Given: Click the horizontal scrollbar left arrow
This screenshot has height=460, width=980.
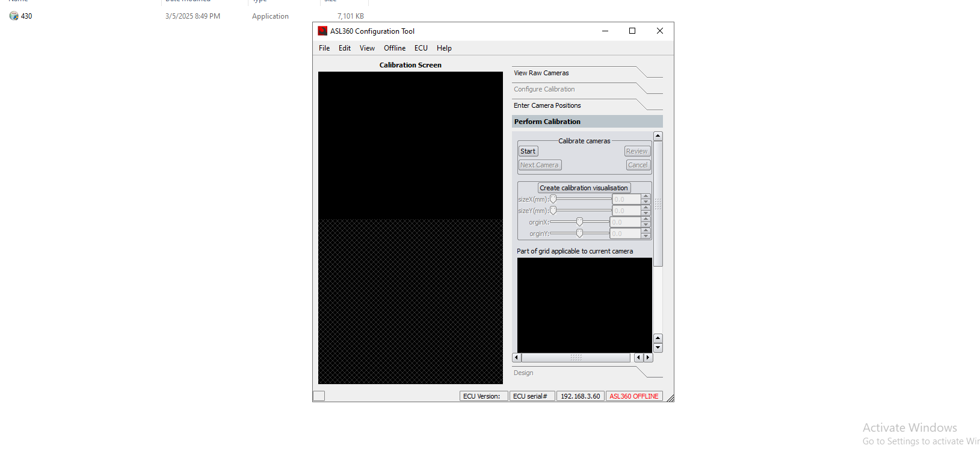Looking at the screenshot, I should tap(516, 358).
